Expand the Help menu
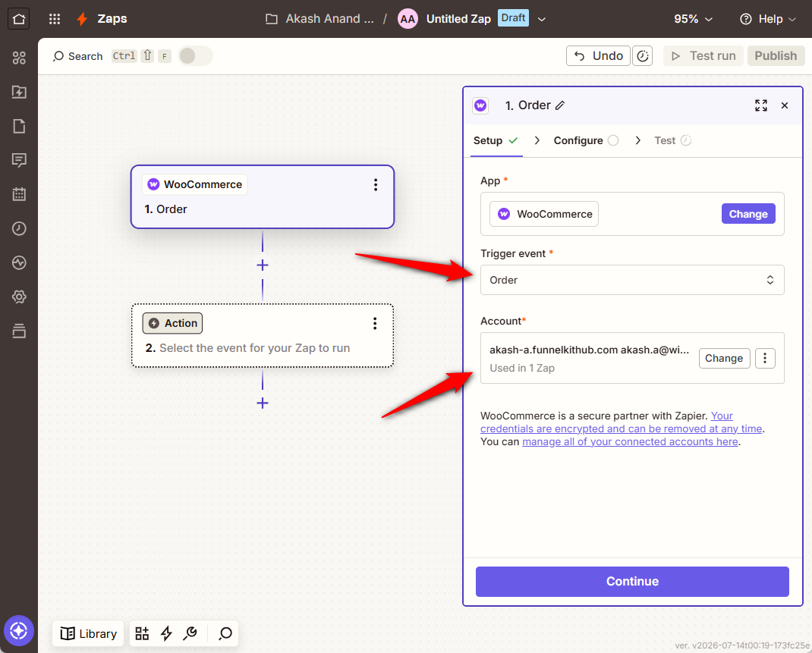The height and width of the screenshot is (653, 812). (768, 19)
